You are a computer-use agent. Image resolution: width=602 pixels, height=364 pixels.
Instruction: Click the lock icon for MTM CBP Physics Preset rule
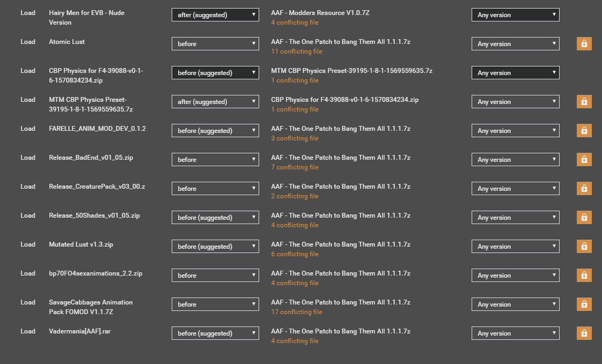(584, 101)
